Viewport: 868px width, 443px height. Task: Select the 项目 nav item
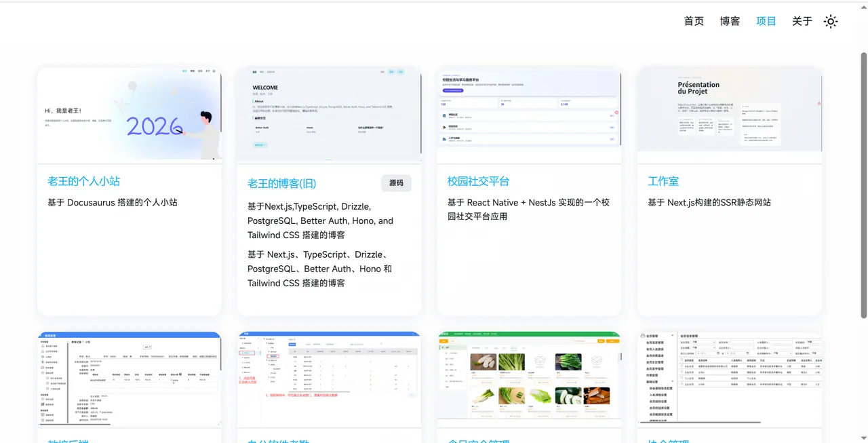(x=766, y=22)
